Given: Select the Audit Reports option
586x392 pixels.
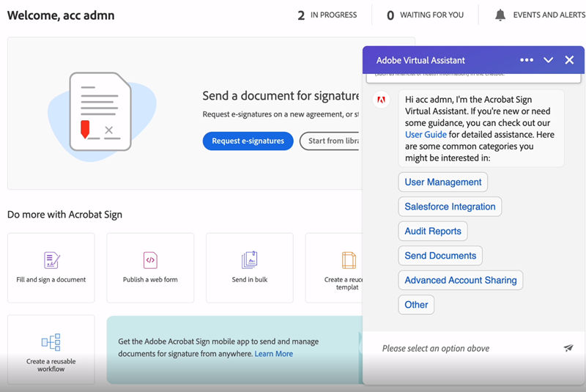Looking at the screenshot, I should (x=433, y=231).
